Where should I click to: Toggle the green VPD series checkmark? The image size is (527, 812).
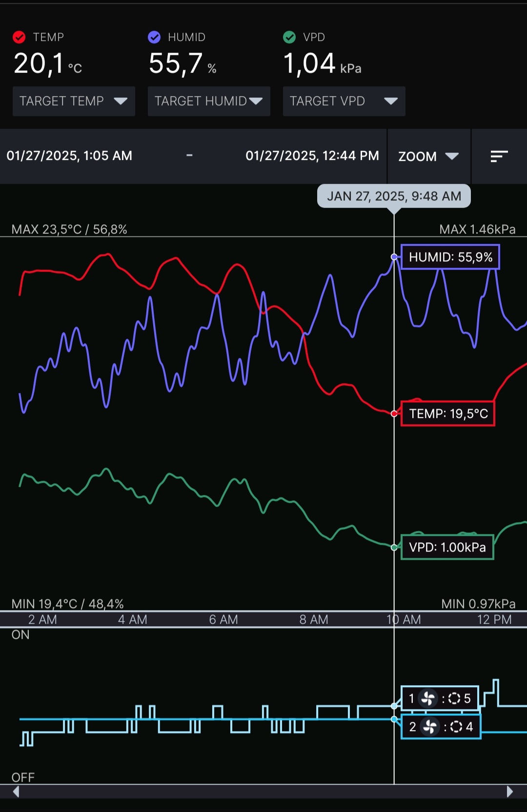(289, 37)
